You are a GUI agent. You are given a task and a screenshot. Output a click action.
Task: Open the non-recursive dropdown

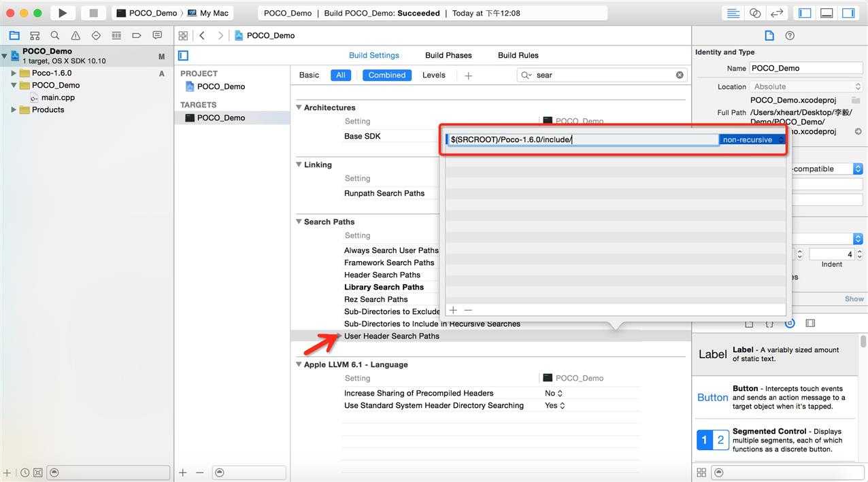(752, 139)
